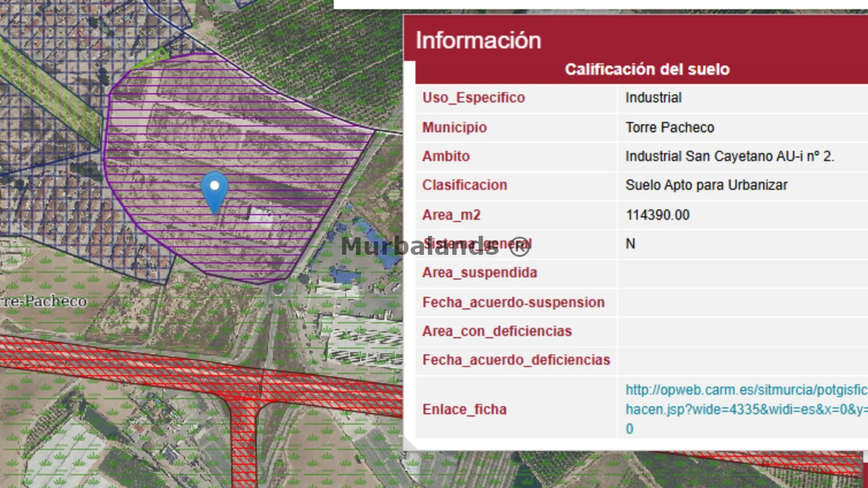Click the Uso_Especifico field label

click(x=473, y=98)
